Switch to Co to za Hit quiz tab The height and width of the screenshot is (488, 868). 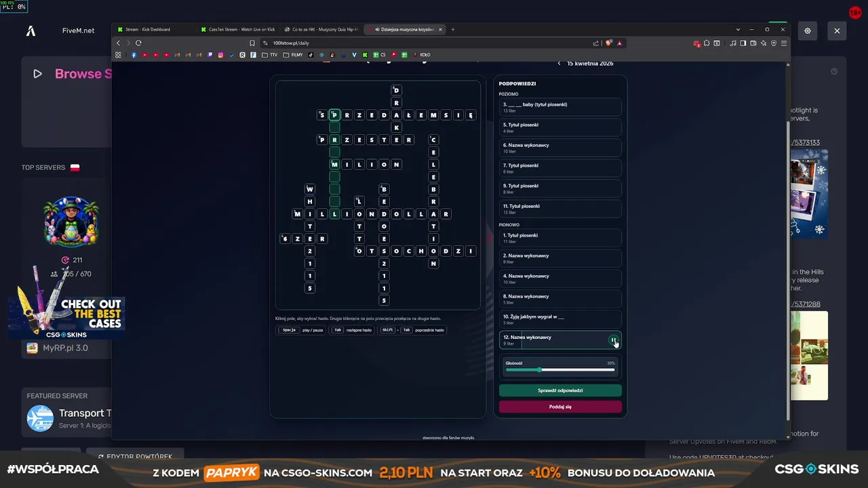322,29
